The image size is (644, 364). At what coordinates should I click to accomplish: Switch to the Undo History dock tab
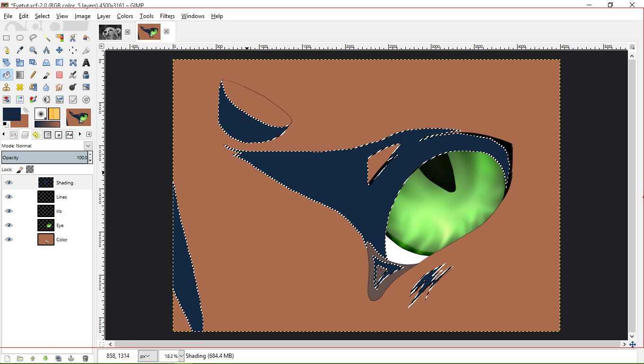[36, 135]
